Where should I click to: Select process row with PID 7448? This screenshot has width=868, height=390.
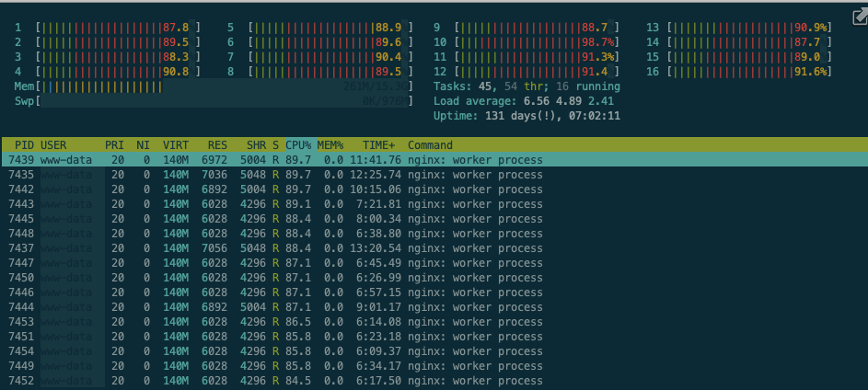point(434,234)
